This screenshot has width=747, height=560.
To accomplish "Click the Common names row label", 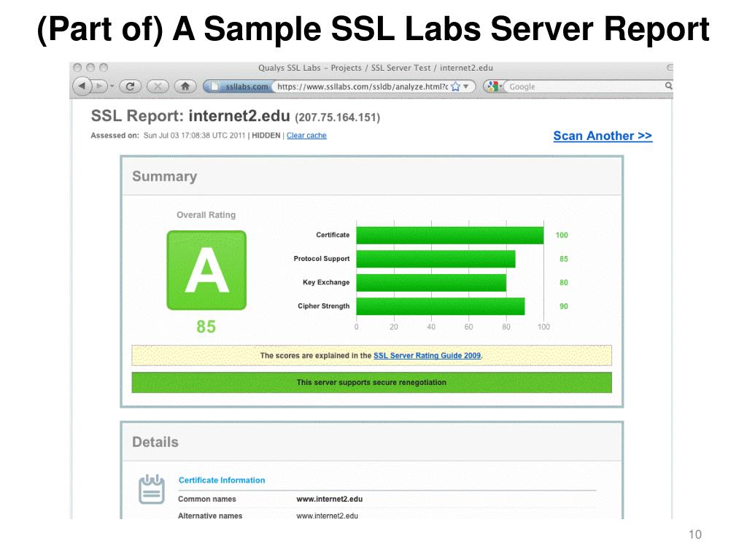I will point(206,499).
